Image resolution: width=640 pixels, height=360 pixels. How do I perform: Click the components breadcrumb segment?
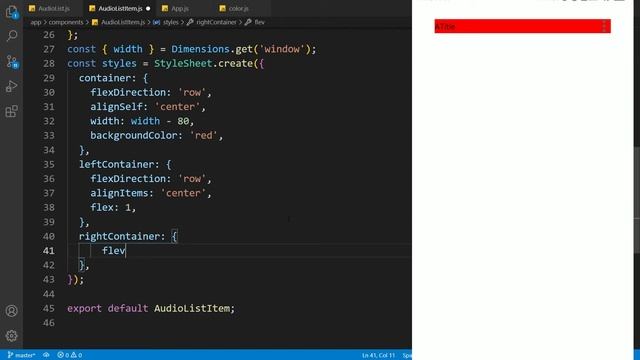pyautogui.click(x=66, y=22)
